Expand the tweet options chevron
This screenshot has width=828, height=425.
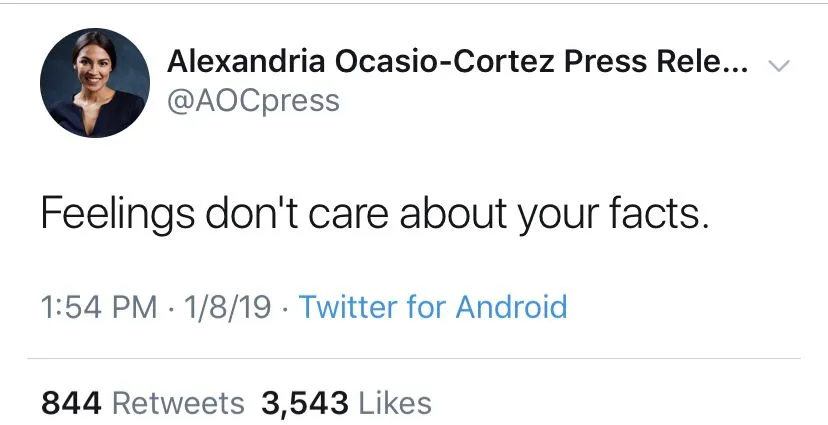pyautogui.click(x=778, y=66)
